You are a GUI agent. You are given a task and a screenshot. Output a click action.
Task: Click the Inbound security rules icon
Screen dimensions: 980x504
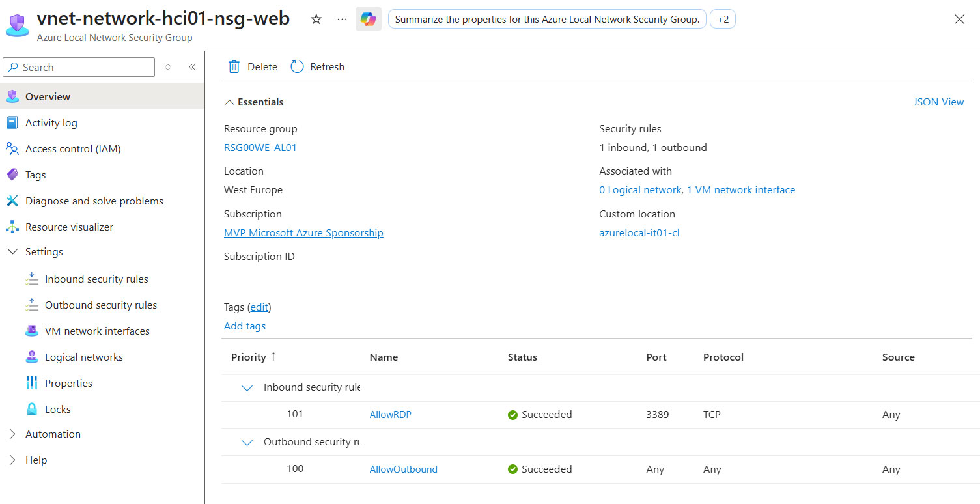[32, 279]
